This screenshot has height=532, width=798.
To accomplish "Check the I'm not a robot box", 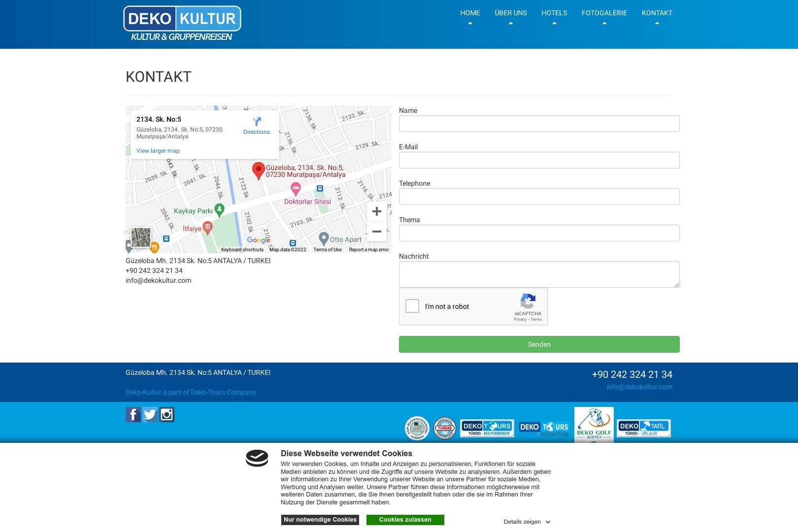I will (412, 306).
